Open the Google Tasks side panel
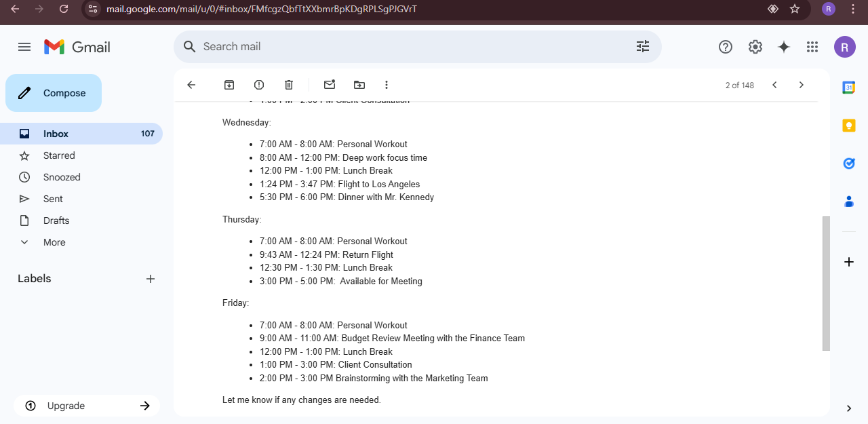The width and height of the screenshot is (868, 424). pyautogui.click(x=848, y=163)
